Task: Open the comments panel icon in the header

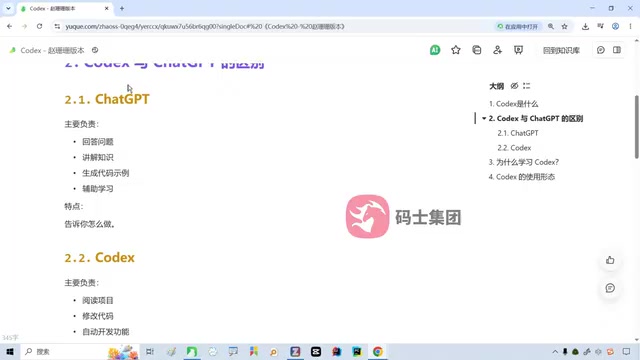Action: (x=600, y=50)
